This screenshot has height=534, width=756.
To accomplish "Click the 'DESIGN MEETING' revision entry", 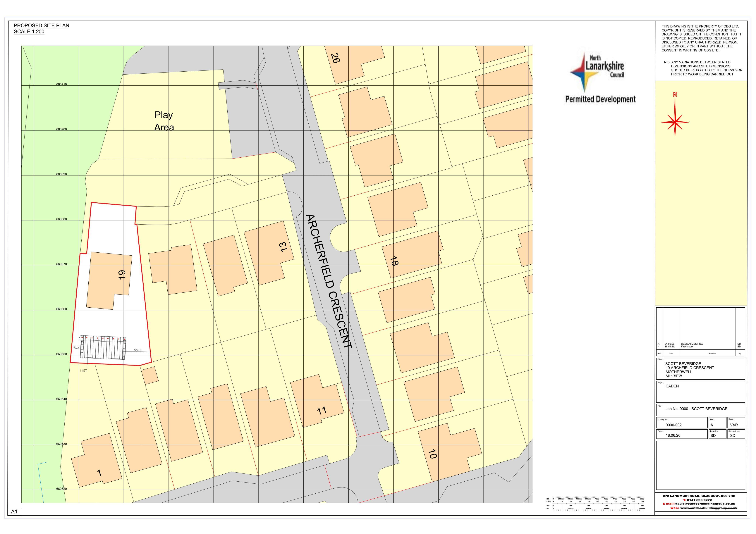I will coord(692,344).
